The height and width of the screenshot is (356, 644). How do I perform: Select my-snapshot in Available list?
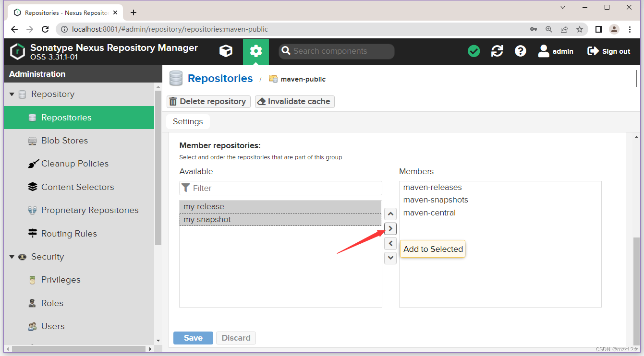click(280, 220)
